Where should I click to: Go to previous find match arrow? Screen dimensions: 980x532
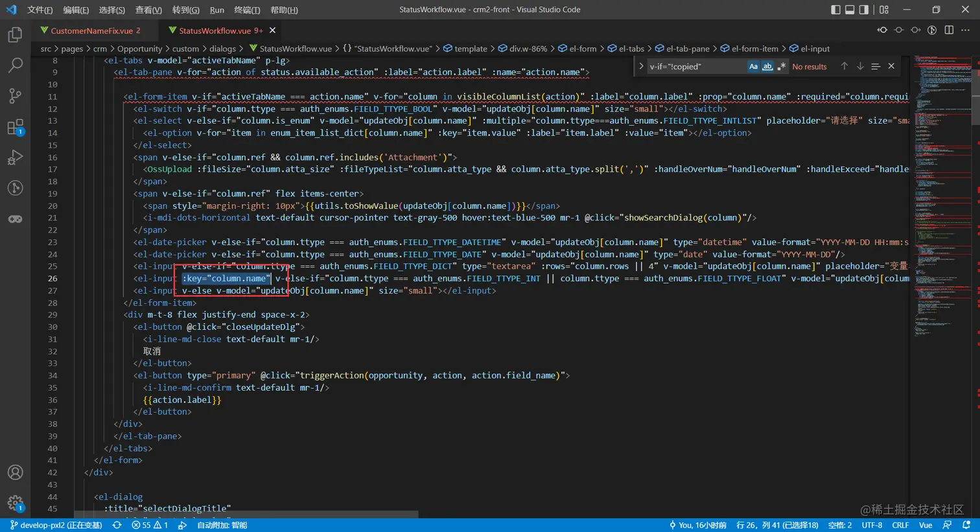pyautogui.click(x=844, y=66)
